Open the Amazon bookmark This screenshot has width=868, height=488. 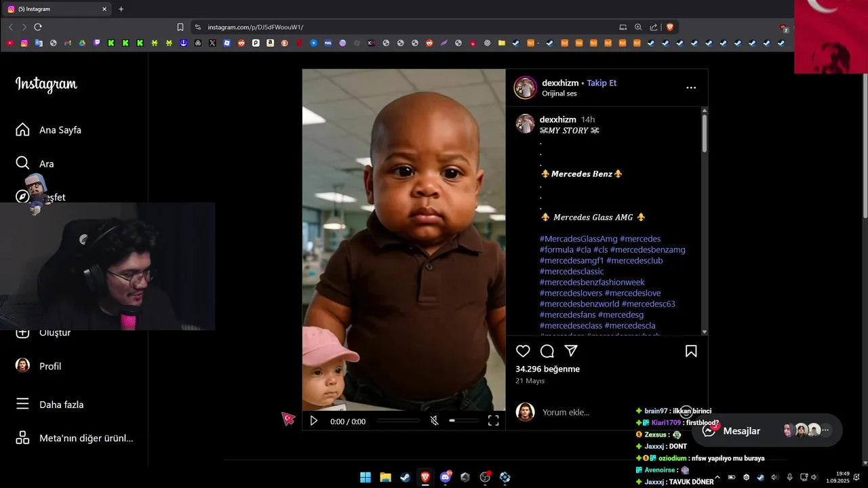tap(270, 43)
